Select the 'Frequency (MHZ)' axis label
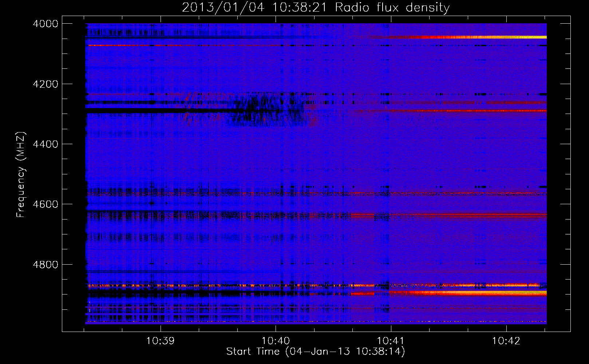Screen dimensions: 589x364 coord(21,175)
